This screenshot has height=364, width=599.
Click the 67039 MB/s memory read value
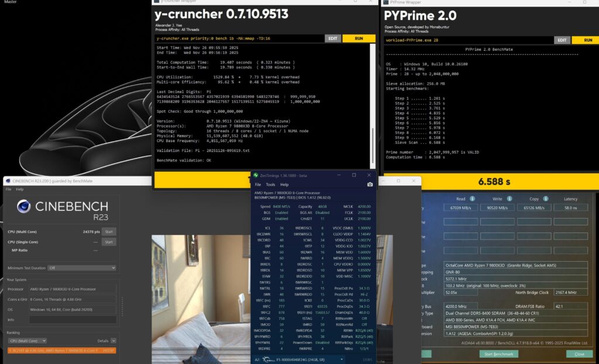[460, 208]
